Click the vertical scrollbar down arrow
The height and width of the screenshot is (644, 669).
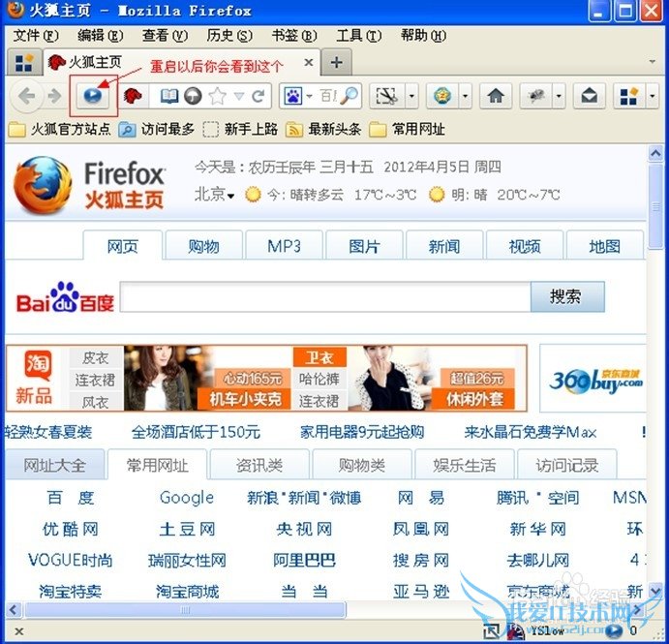[x=655, y=591]
